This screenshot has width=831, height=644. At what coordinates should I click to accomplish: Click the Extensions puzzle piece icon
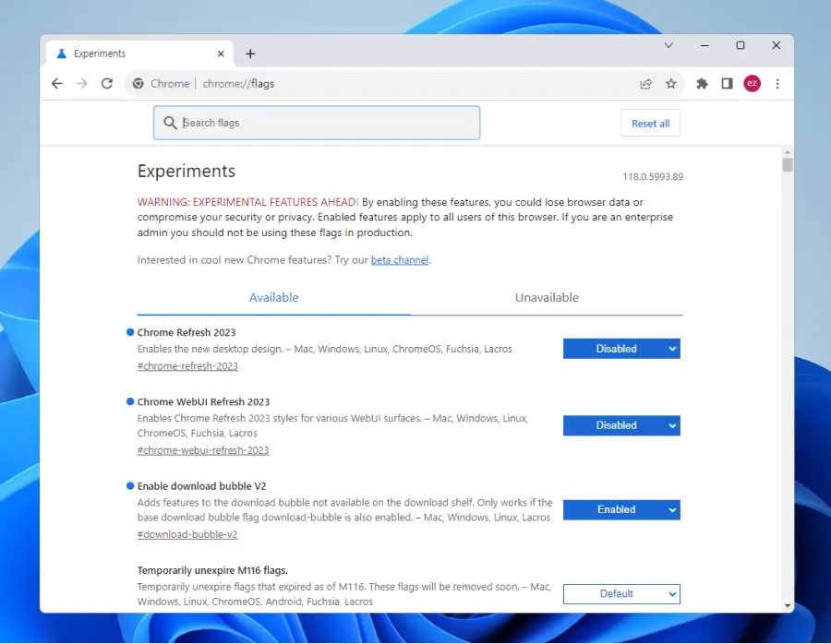coord(702,83)
